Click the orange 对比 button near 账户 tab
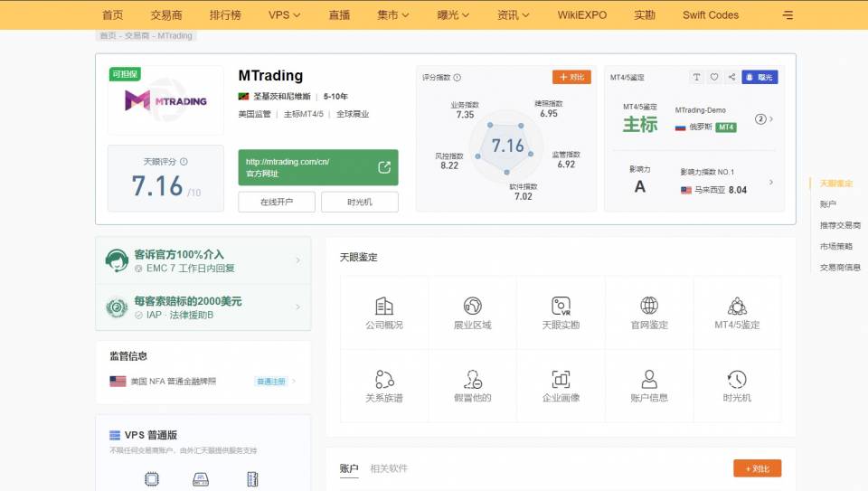This screenshot has width=868, height=491. [758, 468]
